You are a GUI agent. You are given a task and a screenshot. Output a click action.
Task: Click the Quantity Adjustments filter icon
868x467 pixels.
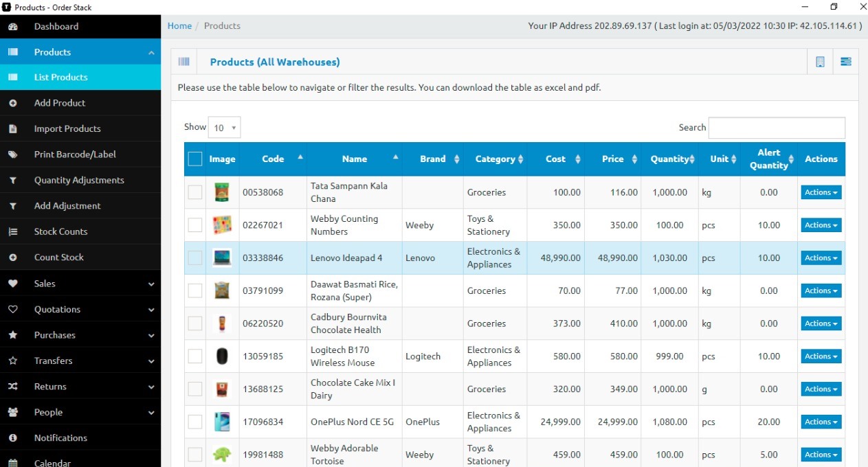pos(12,181)
